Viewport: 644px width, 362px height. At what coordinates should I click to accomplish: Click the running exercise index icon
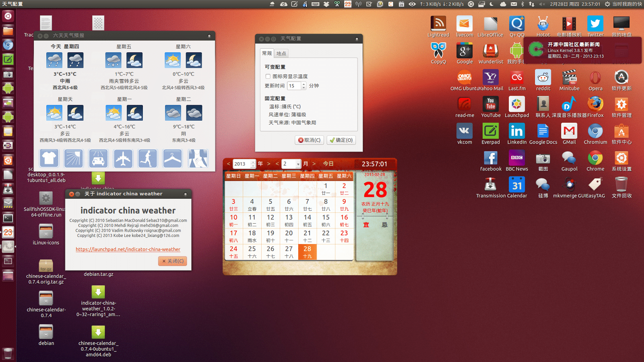(x=148, y=158)
